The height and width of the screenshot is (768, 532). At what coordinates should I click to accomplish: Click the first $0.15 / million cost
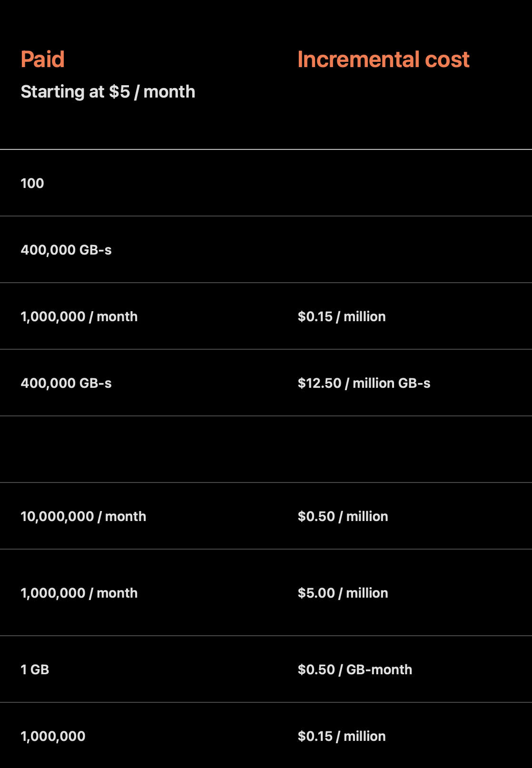click(x=342, y=316)
